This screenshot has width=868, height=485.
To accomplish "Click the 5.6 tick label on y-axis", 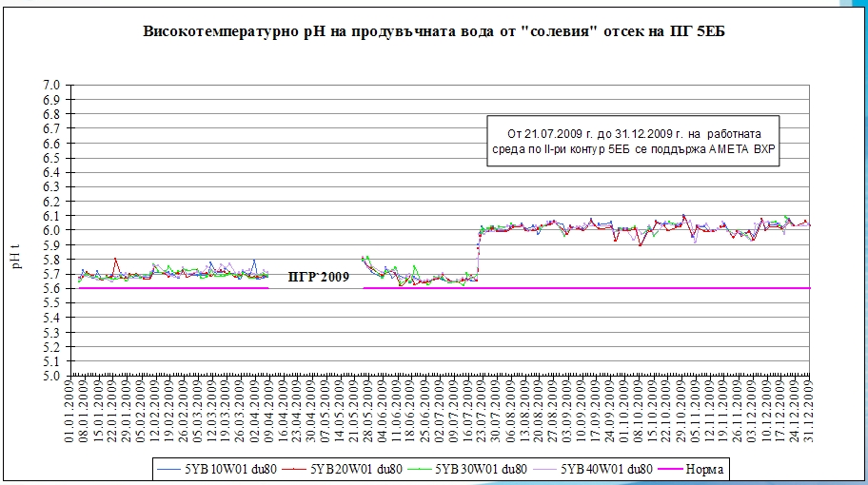I will point(52,288).
